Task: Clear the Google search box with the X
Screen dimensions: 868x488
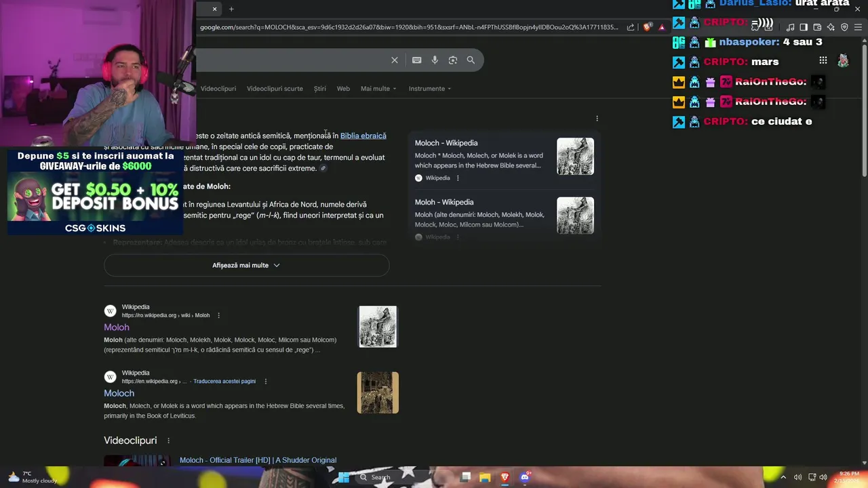Action: (x=395, y=60)
